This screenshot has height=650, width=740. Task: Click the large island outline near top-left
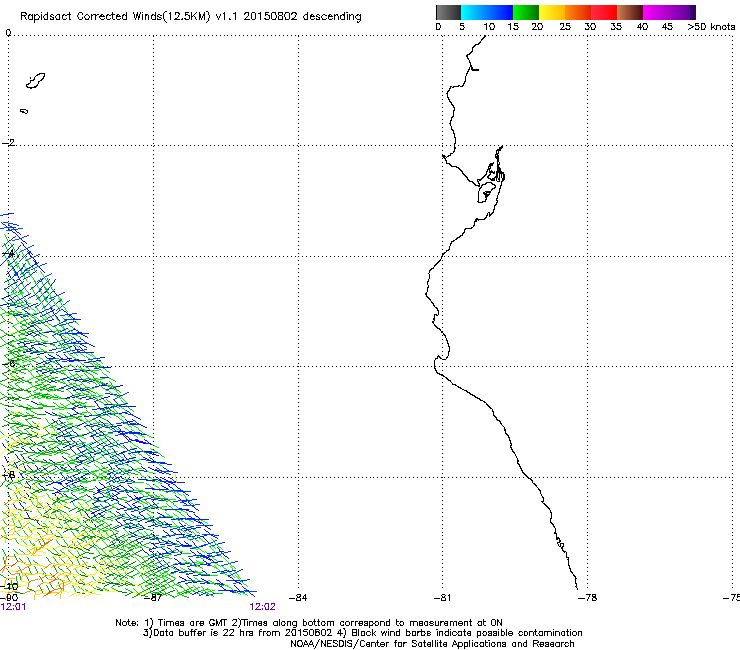[x=35, y=81]
